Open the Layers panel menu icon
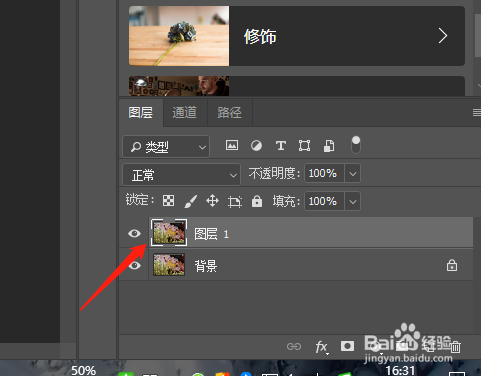The height and width of the screenshot is (376, 481). click(x=477, y=113)
